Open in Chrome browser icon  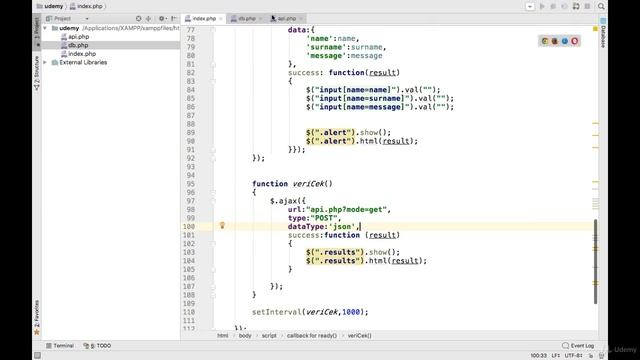click(x=544, y=41)
